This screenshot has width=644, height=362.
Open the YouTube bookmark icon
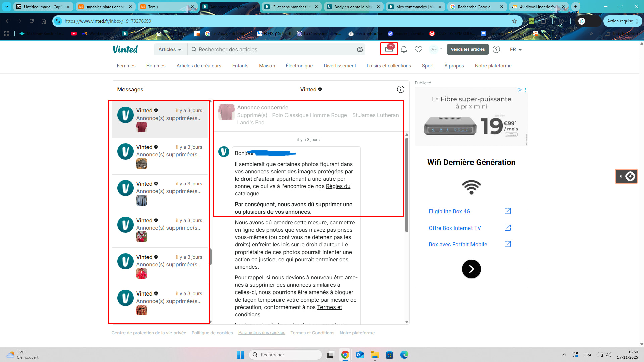click(x=74, y=34)
